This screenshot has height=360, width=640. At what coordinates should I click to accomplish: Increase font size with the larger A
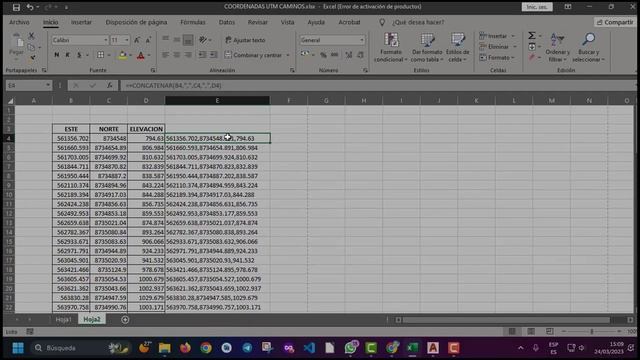click(137, 40)
